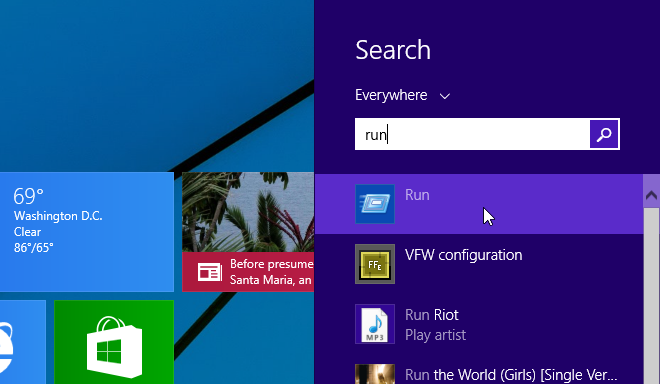
Task: Click the magnifying glass search button
Action: 604,134
